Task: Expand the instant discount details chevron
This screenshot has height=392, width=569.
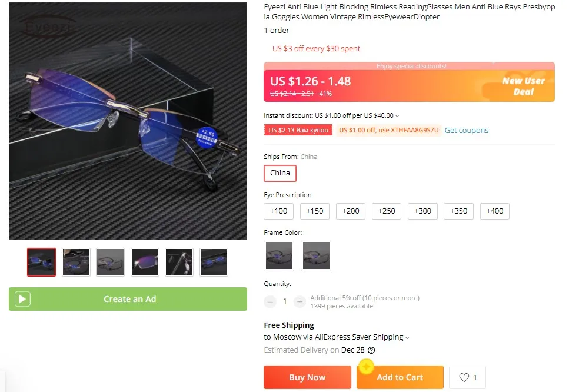Action: (397, 116)
